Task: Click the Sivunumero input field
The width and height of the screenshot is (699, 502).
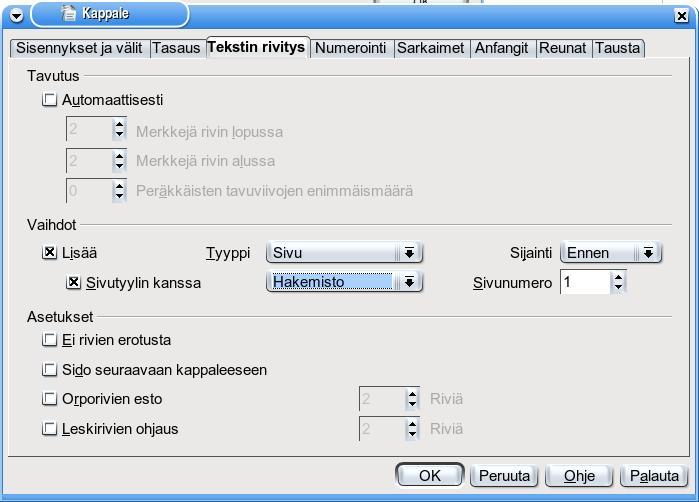Action: coord(585,282)
